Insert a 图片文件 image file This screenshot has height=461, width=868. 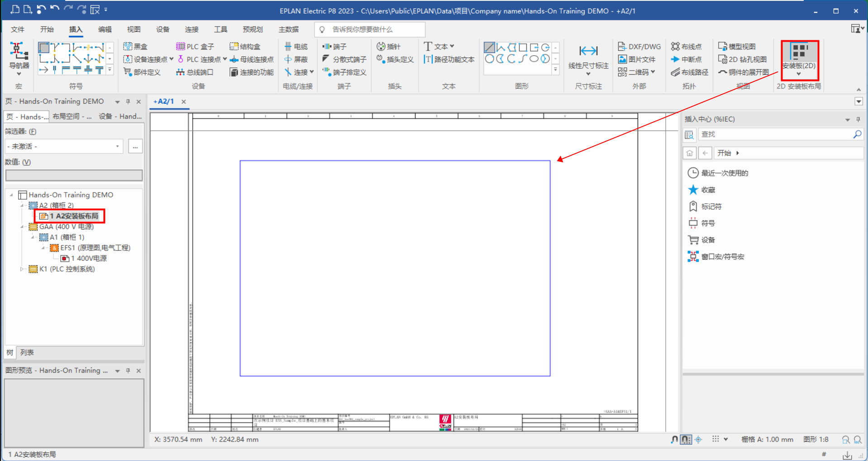click(x=637, y=59)
